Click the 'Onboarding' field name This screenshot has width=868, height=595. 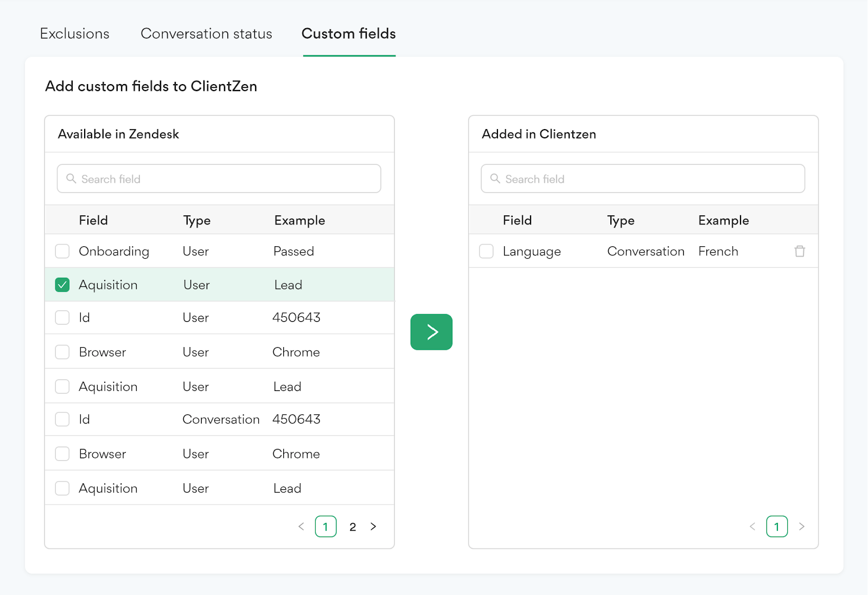[x=114, y=252]
